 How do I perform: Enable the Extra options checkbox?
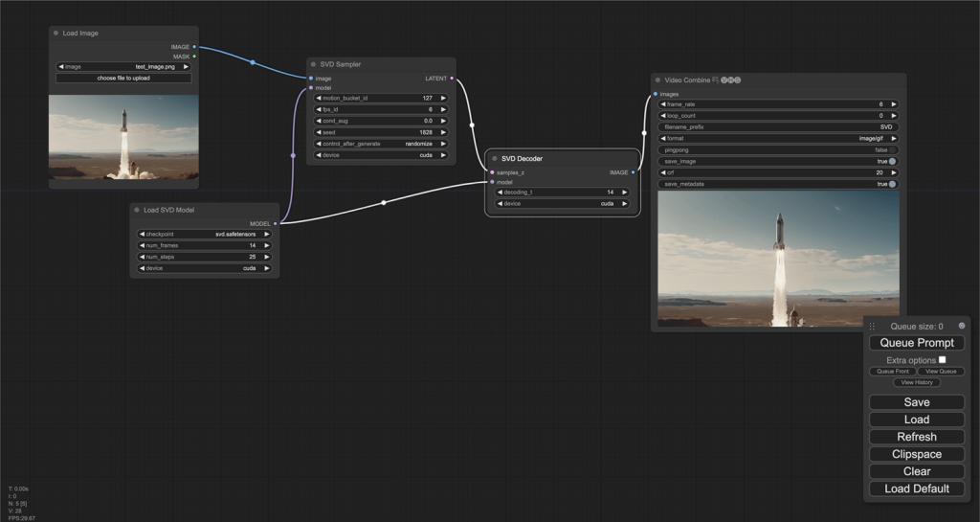pyautogui.click(x=942, y=360)
